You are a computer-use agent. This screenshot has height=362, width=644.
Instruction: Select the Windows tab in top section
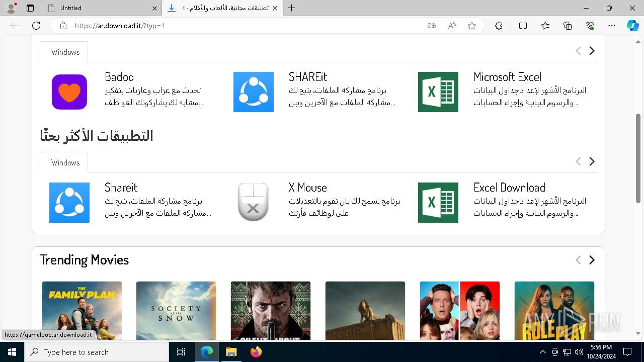coord(64,52)
